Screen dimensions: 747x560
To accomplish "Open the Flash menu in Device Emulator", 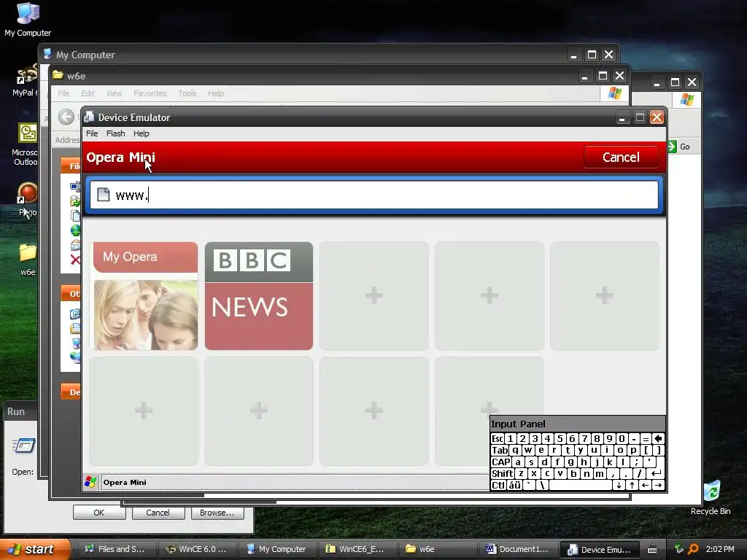I will [x=116, y=133].
